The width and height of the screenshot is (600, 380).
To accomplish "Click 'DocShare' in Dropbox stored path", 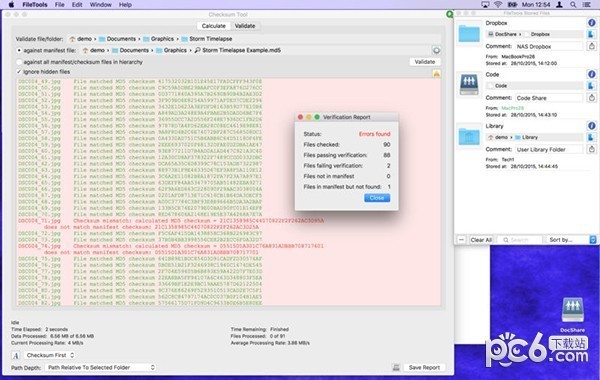I will click(502, 34).
